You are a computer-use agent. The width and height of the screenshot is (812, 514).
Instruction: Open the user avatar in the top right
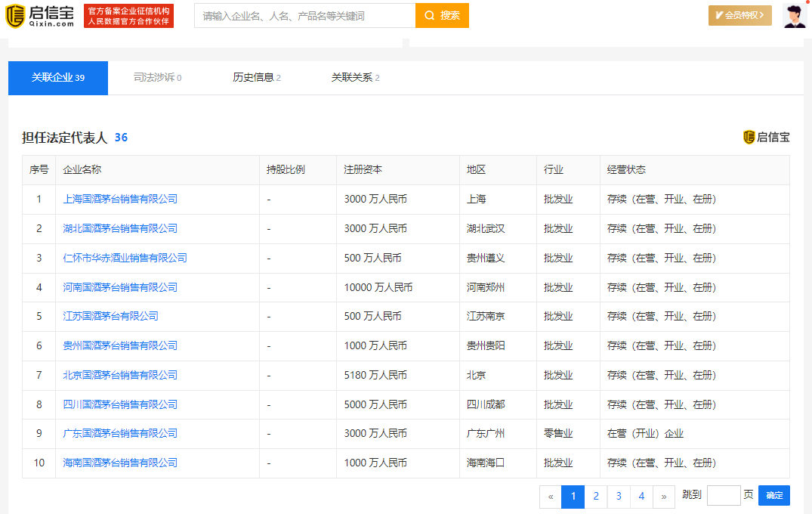coord(795,16)
